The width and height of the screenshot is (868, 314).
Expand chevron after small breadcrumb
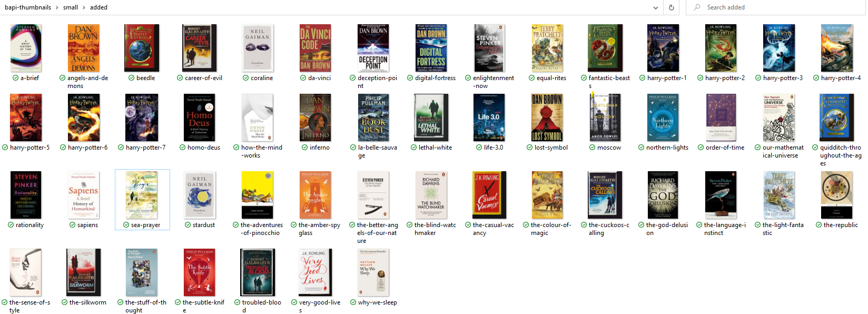[x=83, y=7]
